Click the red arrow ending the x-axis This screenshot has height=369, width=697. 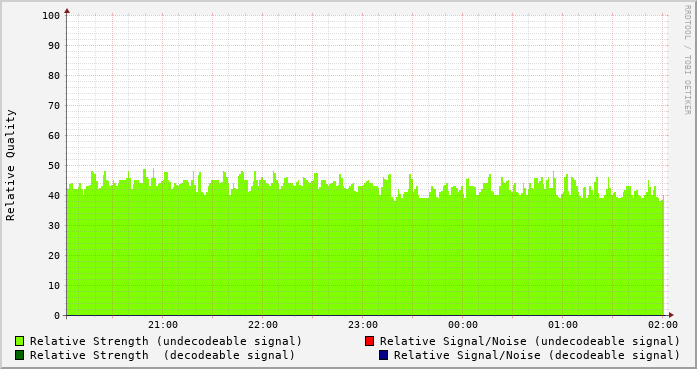coord(671,315)
